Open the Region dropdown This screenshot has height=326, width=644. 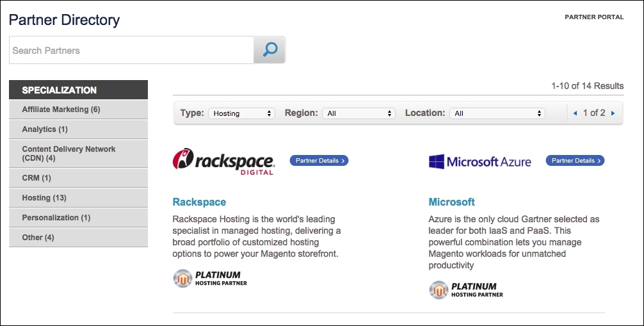pos(358,113)
